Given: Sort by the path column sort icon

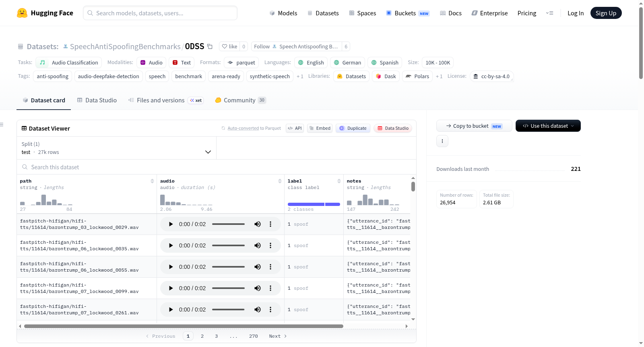Looking at the screenshot, I should 152,181.
